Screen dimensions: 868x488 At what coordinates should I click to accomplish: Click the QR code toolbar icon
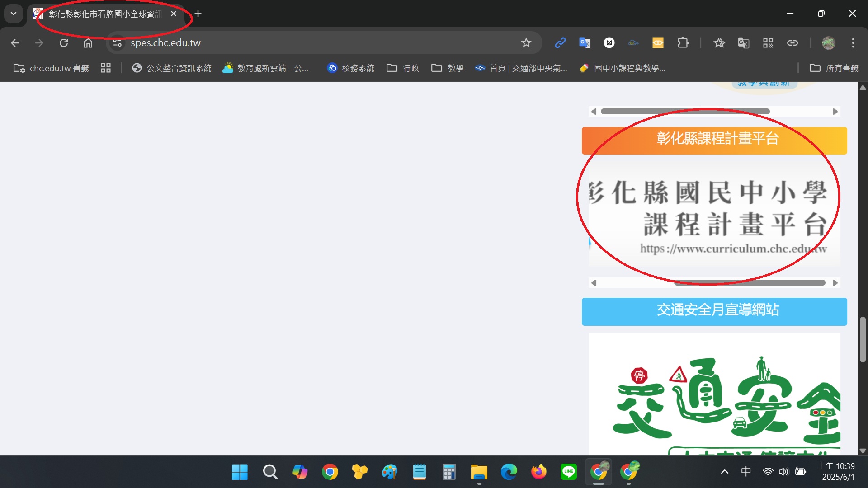pyautogui.click(x=768, y=43)
